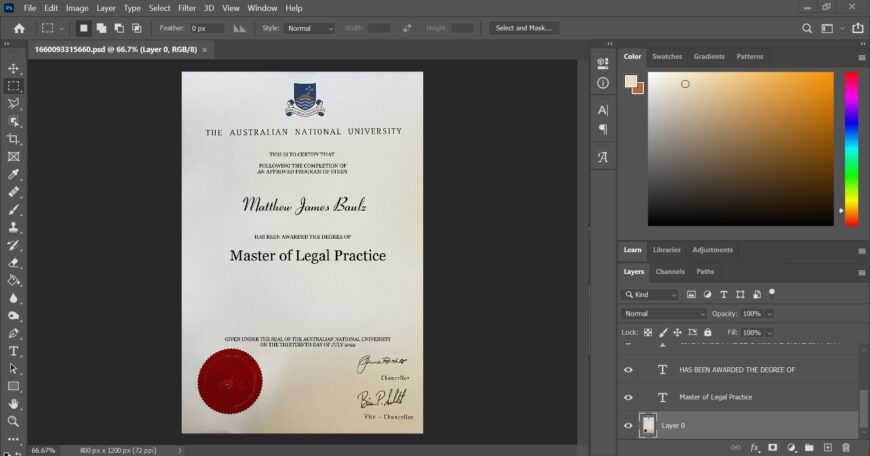Select the Healing Brush tool

[x=13, y=192]
